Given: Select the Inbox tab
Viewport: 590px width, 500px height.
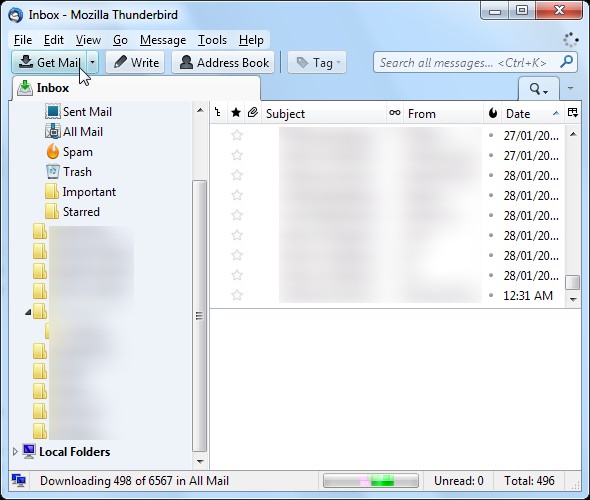Looking at the screenshot, I should click(x=136, y=88).
